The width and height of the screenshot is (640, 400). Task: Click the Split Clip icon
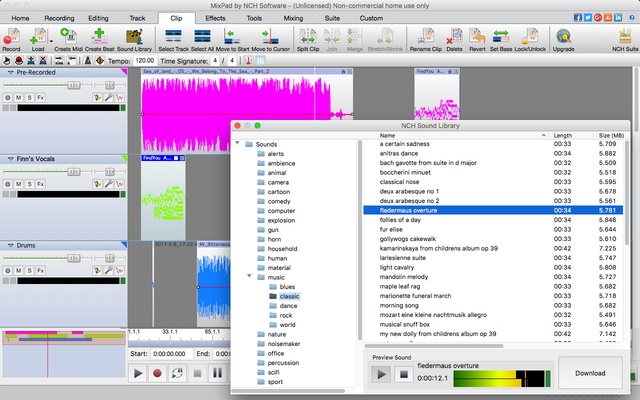(x=308, y=40)
